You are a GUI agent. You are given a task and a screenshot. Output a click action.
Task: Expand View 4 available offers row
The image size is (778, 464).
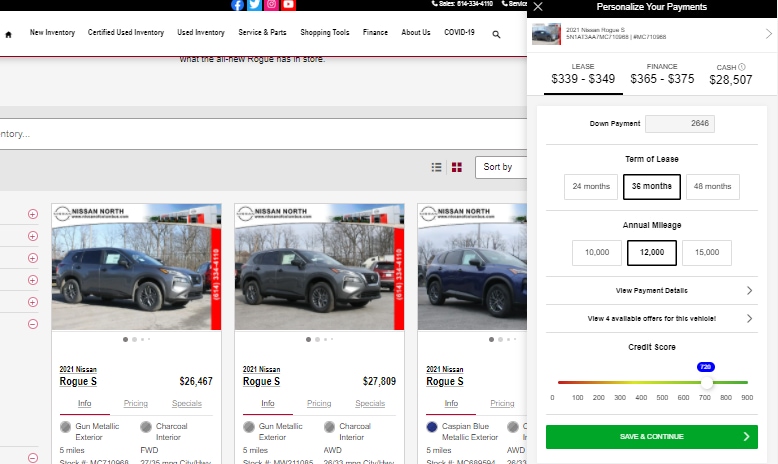tap(651, 319)
